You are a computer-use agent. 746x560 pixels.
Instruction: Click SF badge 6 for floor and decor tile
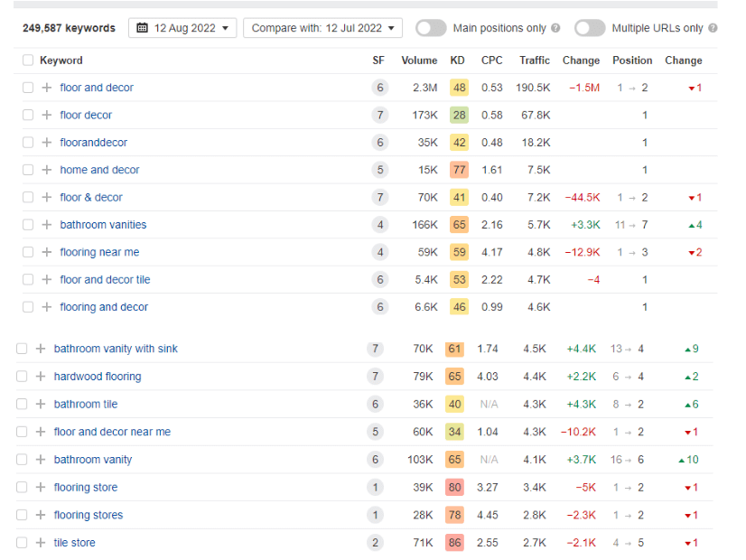pos(380,279)
